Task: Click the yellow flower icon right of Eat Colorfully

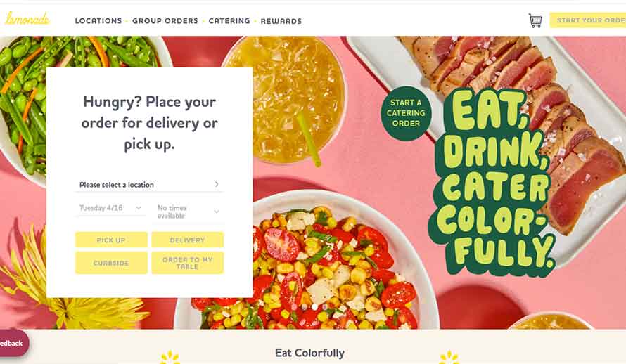Action: pyautogui.click(x=449, y=357)
